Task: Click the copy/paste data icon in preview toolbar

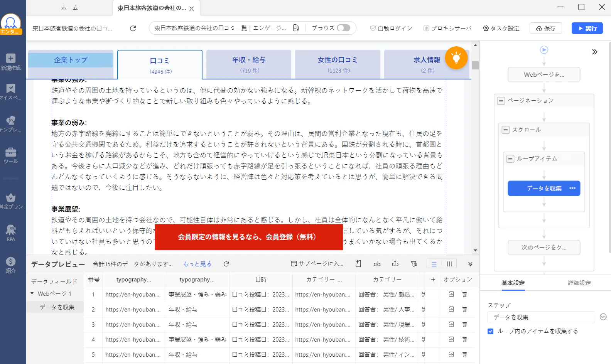Action: click(x=358, y=264)
